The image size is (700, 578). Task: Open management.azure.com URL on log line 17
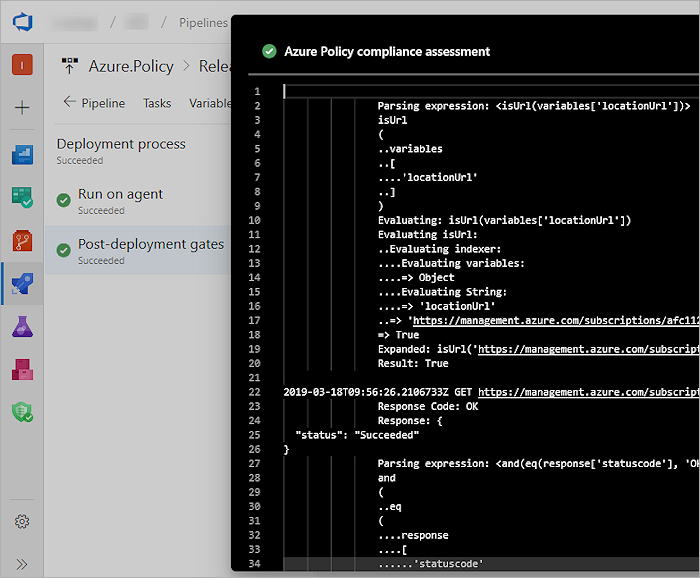click(x=555, y=320)
